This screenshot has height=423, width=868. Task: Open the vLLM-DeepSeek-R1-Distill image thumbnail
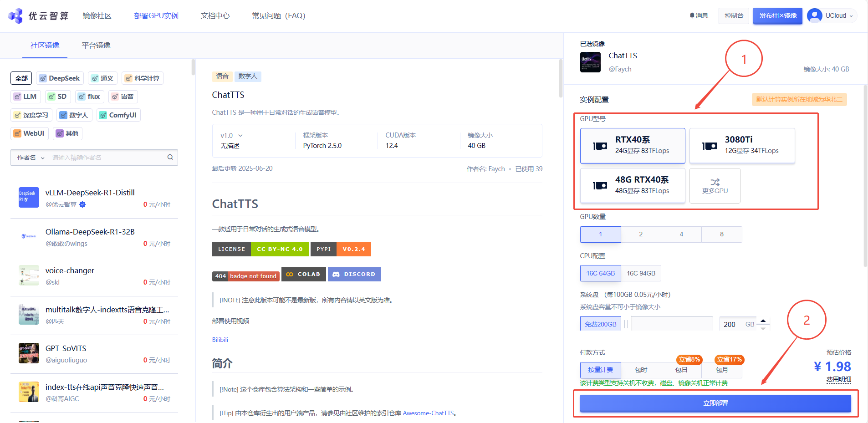coord(29,197)
